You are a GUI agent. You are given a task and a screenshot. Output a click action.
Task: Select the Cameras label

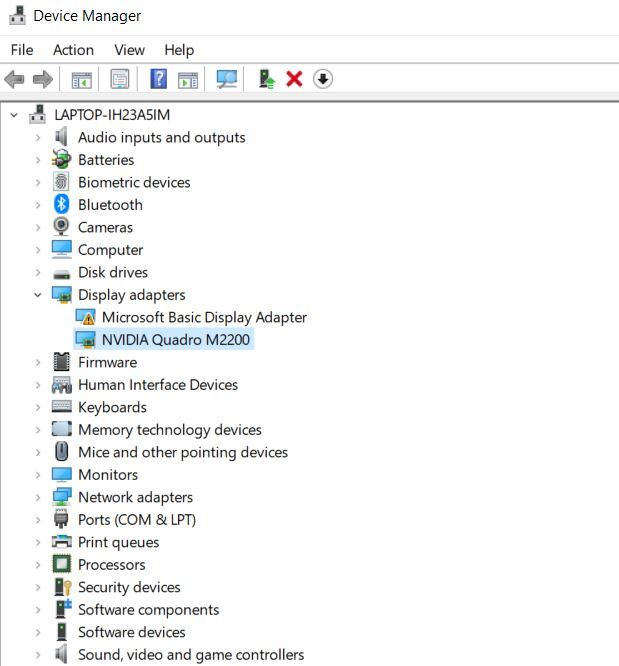click(105, 227)
